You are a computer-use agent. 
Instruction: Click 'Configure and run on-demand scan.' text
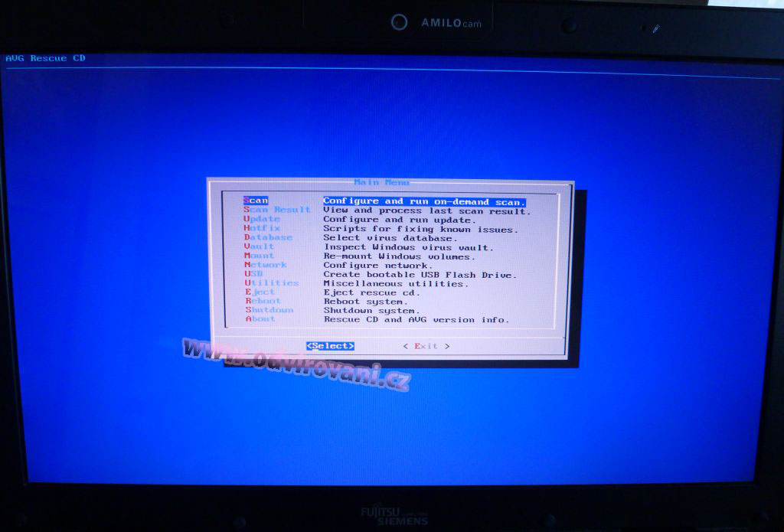pos(424,201)
